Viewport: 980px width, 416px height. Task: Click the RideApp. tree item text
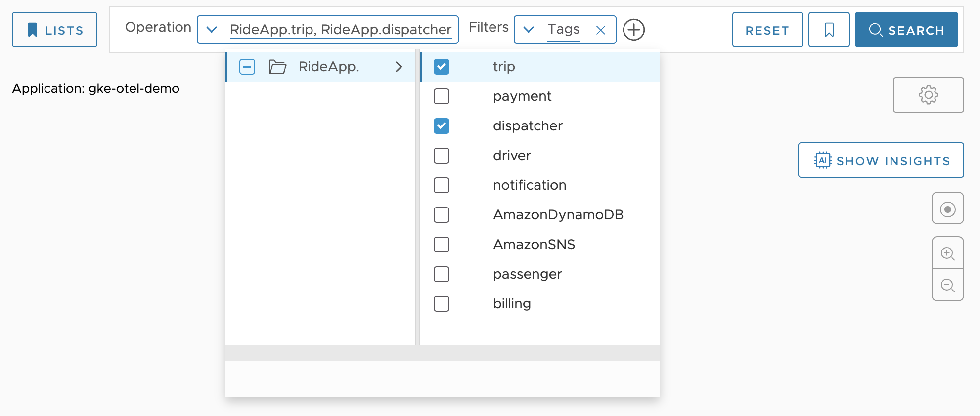click(x=328, y=66)
